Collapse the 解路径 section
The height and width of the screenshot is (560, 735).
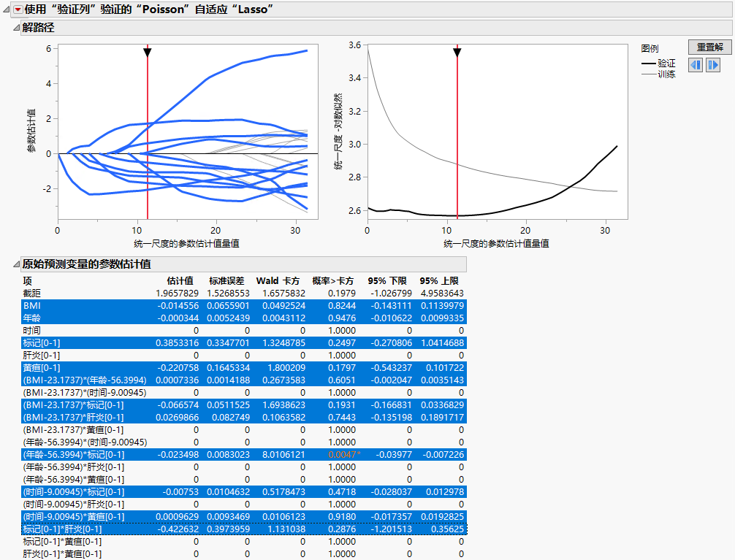point(16,28)
